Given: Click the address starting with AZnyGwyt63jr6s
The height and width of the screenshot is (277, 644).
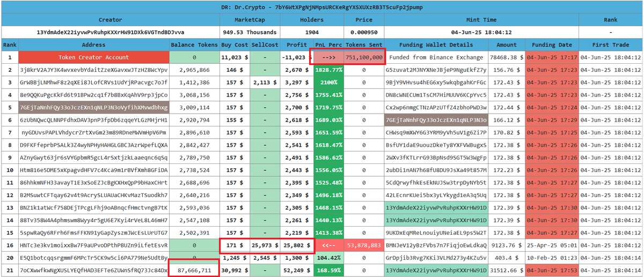Looking at the screenshot, I should 93,158.
